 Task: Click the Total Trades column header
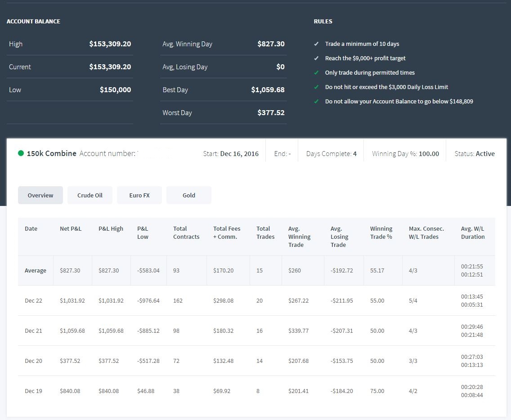(x=265, y=232)
